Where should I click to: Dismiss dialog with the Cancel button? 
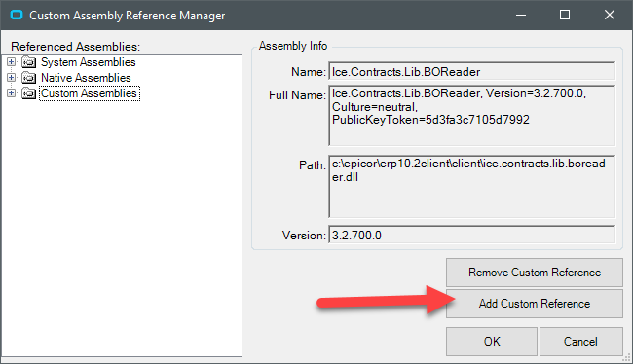coord(580,342)
